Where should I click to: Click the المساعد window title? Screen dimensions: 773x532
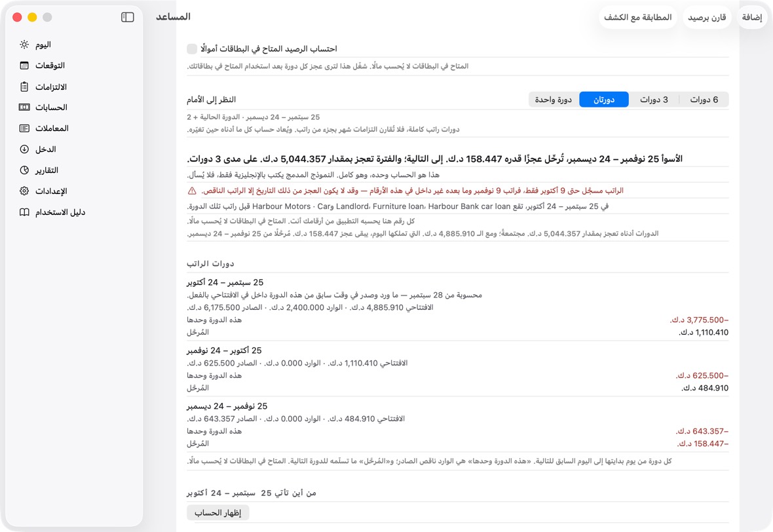pyautogui.click(x=173, y=17)
